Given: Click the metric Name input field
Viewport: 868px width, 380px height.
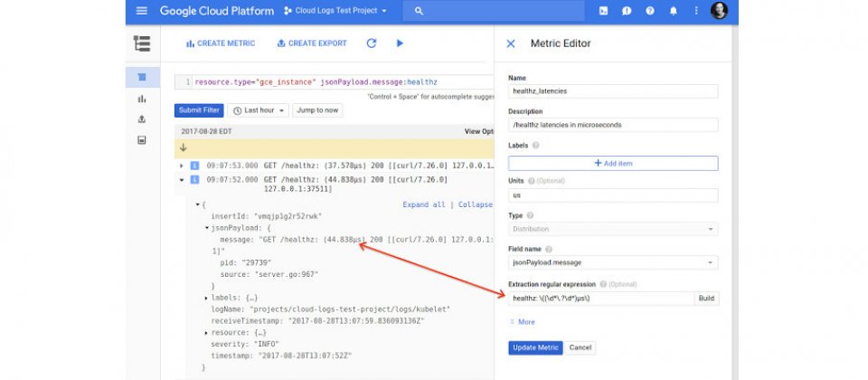Looking at the screenshot, I should point(613,90).
